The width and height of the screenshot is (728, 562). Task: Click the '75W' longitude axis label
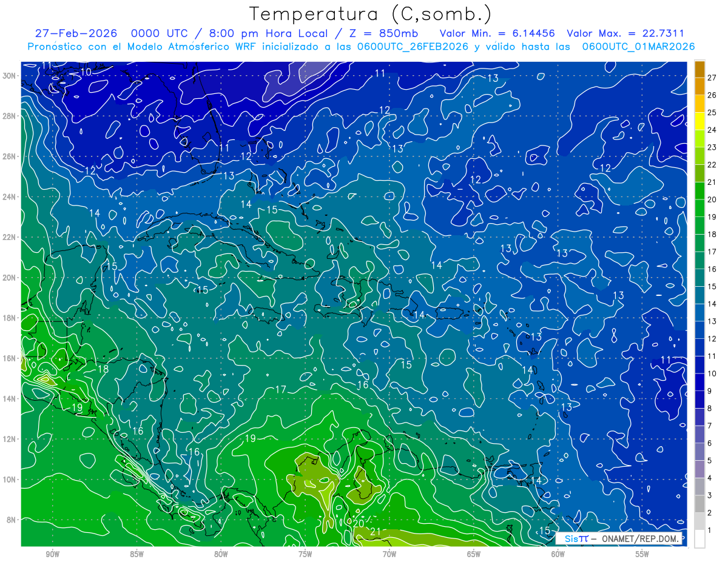point(305,554)
